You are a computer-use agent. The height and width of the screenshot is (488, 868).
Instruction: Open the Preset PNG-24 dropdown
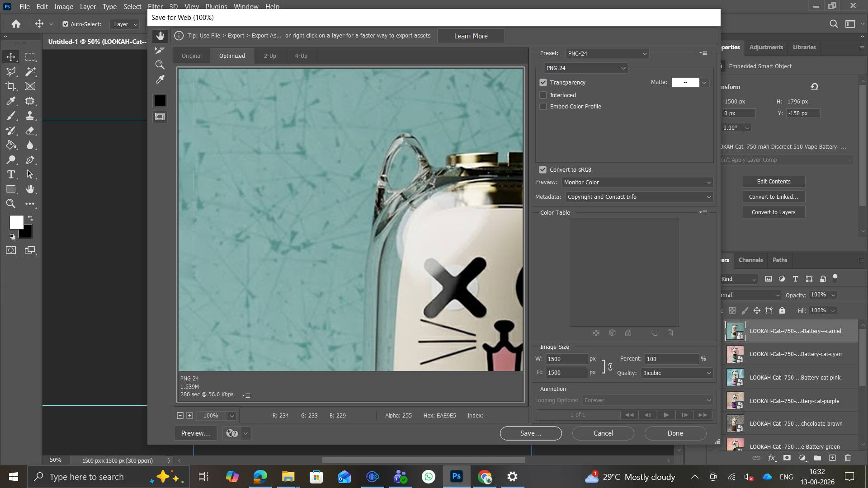click(x=607, y=53)
